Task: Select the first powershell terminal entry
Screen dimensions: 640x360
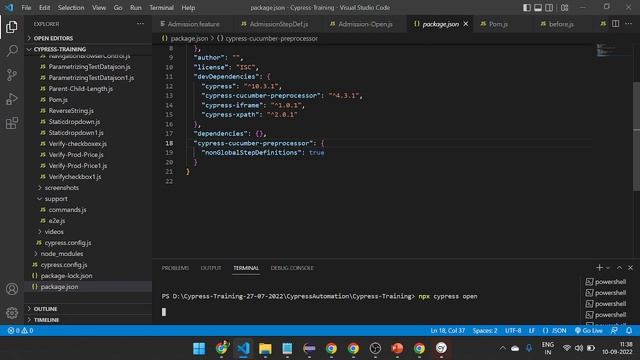Action: (x=606, y=282)
